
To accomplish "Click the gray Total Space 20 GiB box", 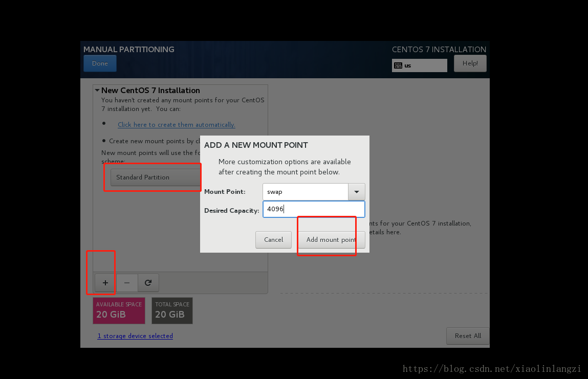I will 172,310.
